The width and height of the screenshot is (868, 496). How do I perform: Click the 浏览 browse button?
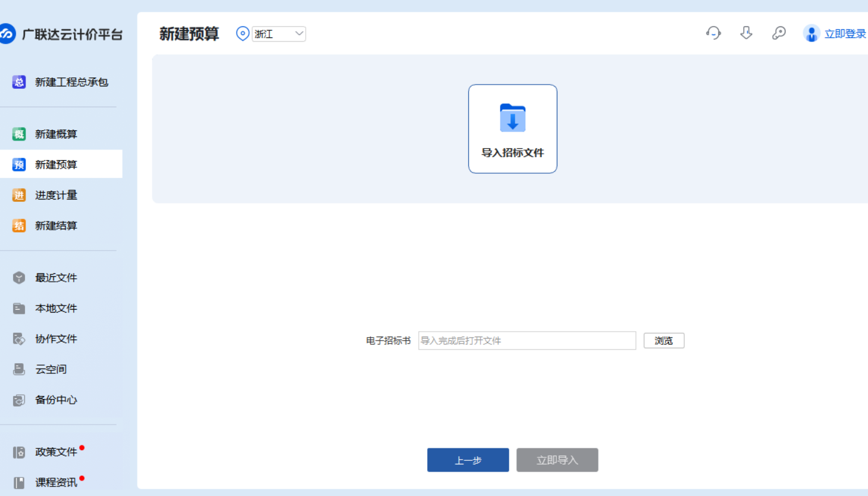tap(663, 340)
